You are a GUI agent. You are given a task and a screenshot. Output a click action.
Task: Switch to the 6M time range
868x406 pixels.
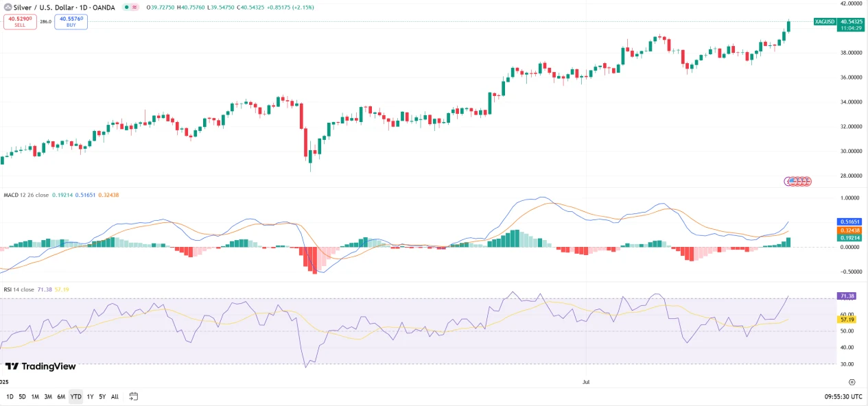coord(61,396)
